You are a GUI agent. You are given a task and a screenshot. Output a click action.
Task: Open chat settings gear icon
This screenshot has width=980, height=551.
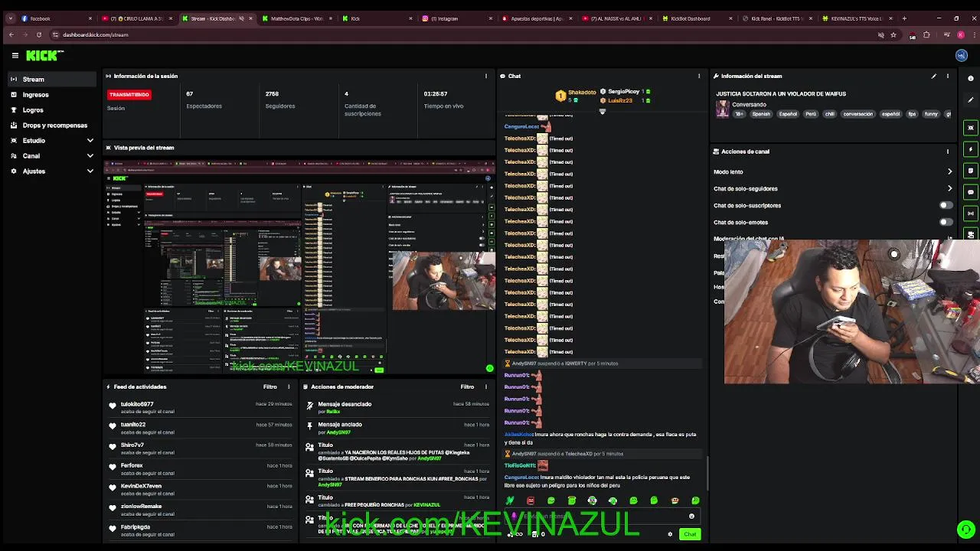pos(670,534)
